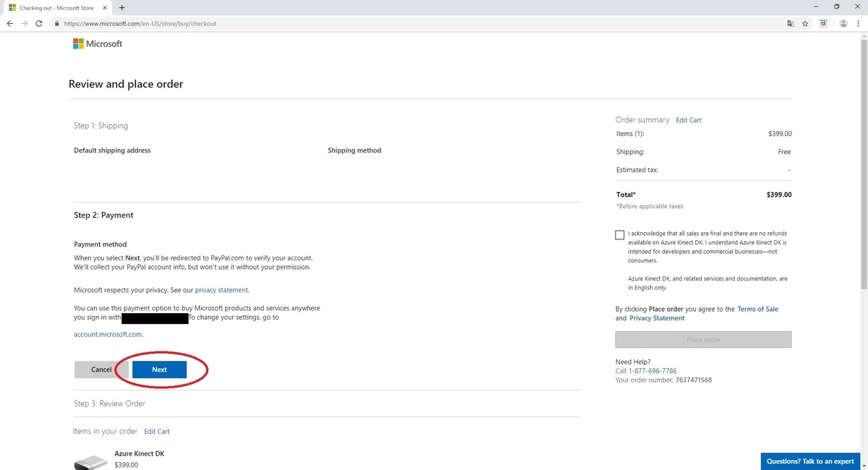868x470 pixels.
Task: Click the Default shipping address label
Action: click(112, 150)
